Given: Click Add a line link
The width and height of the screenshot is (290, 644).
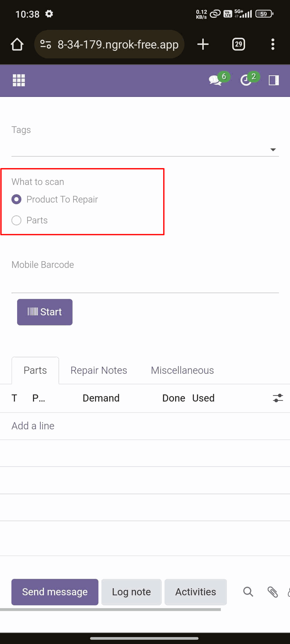Looking at the screenshot, I should click(33, 426).
